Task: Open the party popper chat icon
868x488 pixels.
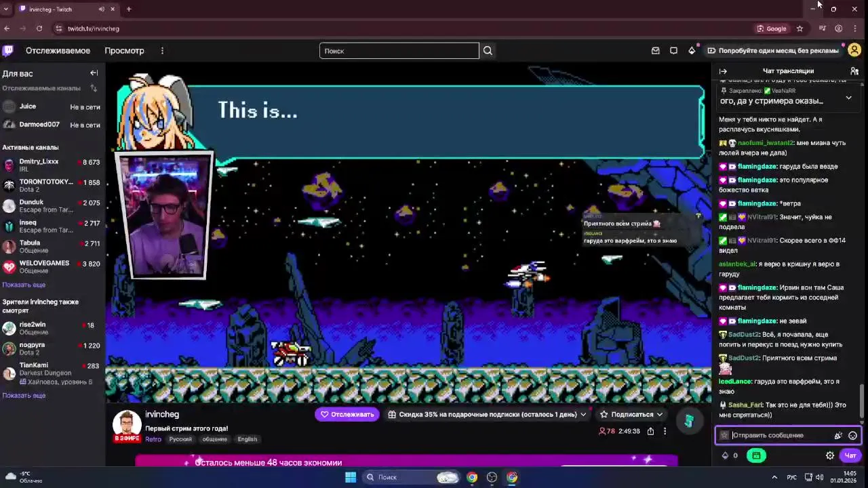Action: (838, 436)
